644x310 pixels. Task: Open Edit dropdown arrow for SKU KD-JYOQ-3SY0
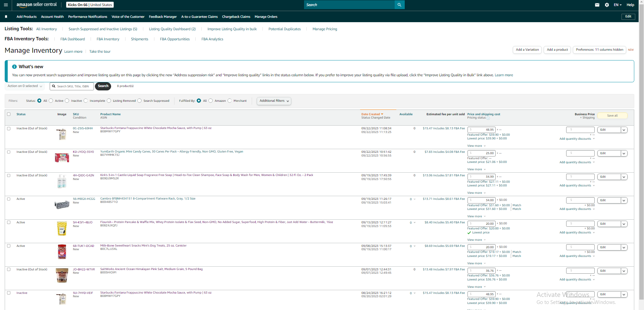click(x=624, y=153)
